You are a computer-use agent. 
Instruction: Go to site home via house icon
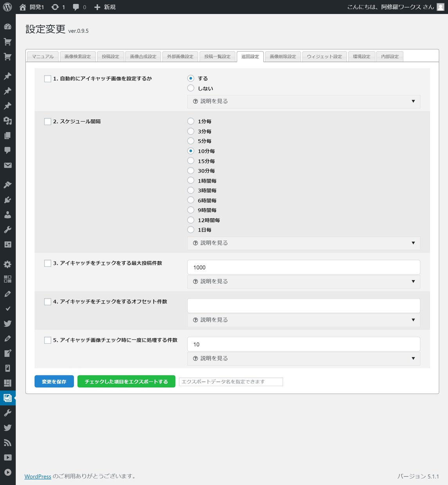pyautogui.click(x=23, y=7)
